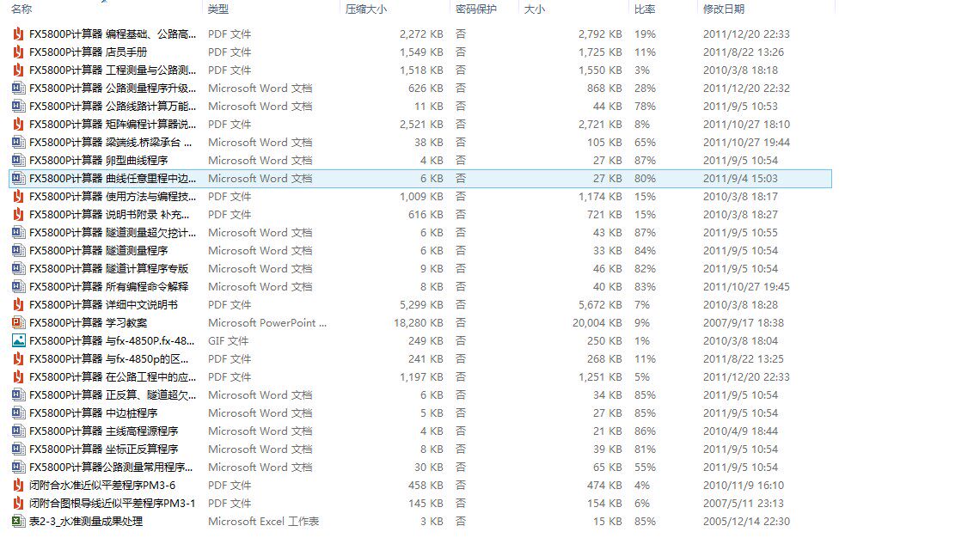Click the compressed size 458 KB
This screenshot has width=980, height=538.
[426, 486]
